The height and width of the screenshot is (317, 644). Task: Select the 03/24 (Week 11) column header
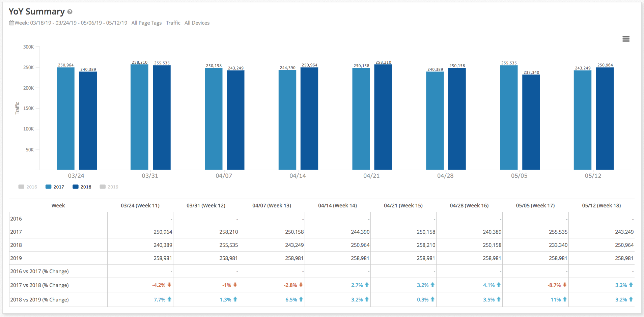pos(140,206)
